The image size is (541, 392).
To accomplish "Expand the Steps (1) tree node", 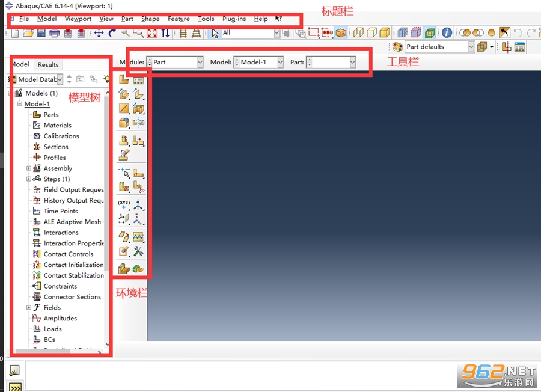I will coord(29,179).
